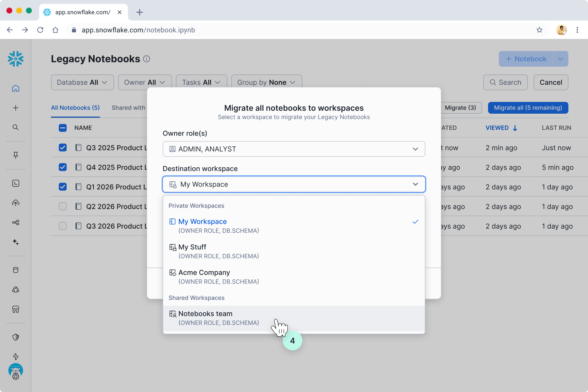Click the AI sparkles icon in sidebar
This screenshot has width=588, height=392.
[x=16, y=242]
